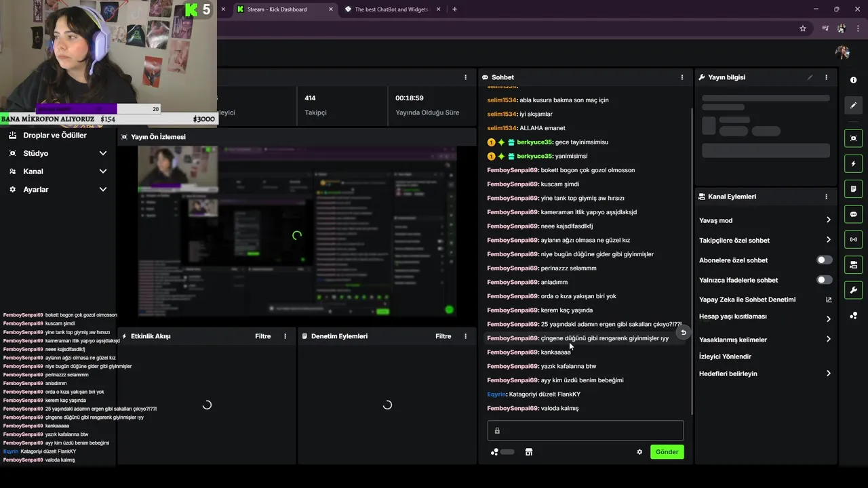Click the 00:18:59 stream duration value
Viewport: 868px width, 488px height.
point(410,98)
